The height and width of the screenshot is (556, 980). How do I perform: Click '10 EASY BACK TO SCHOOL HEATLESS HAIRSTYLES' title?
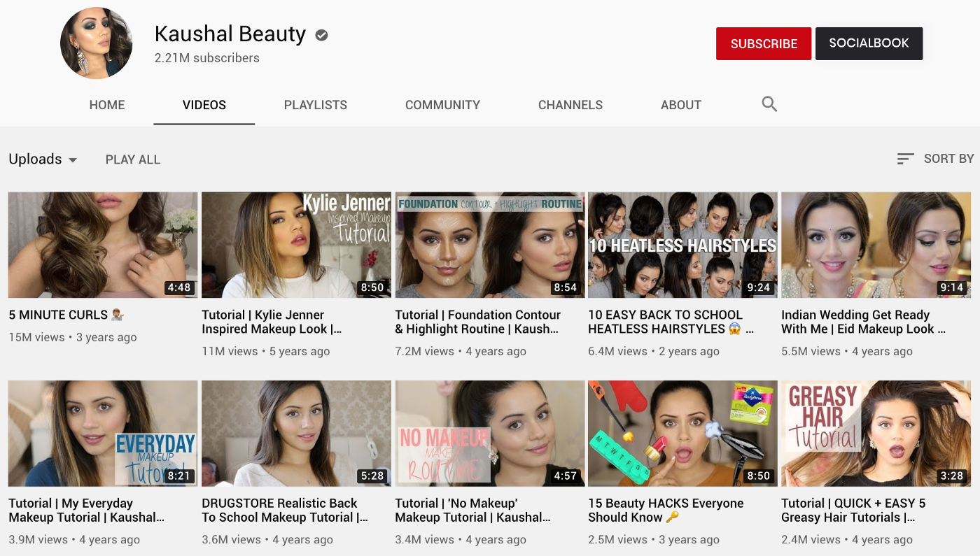coord(671,322)
